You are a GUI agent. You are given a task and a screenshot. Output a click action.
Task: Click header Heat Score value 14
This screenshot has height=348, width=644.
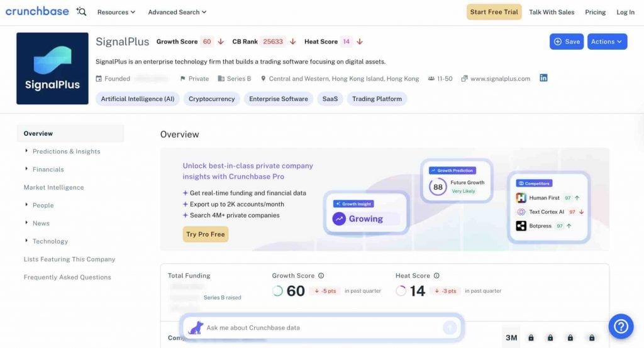[x=347, y=41]
